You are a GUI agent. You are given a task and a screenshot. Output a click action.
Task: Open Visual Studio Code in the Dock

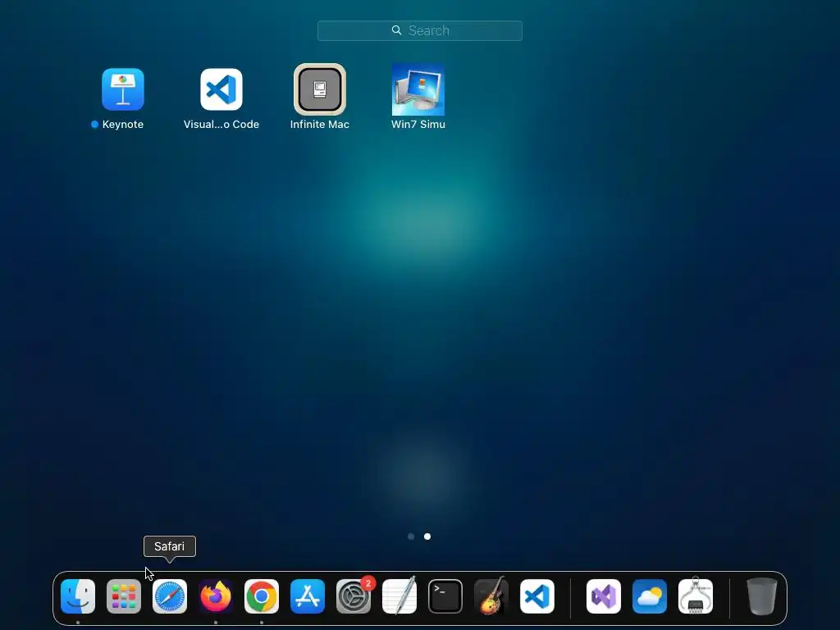[537, 596]
